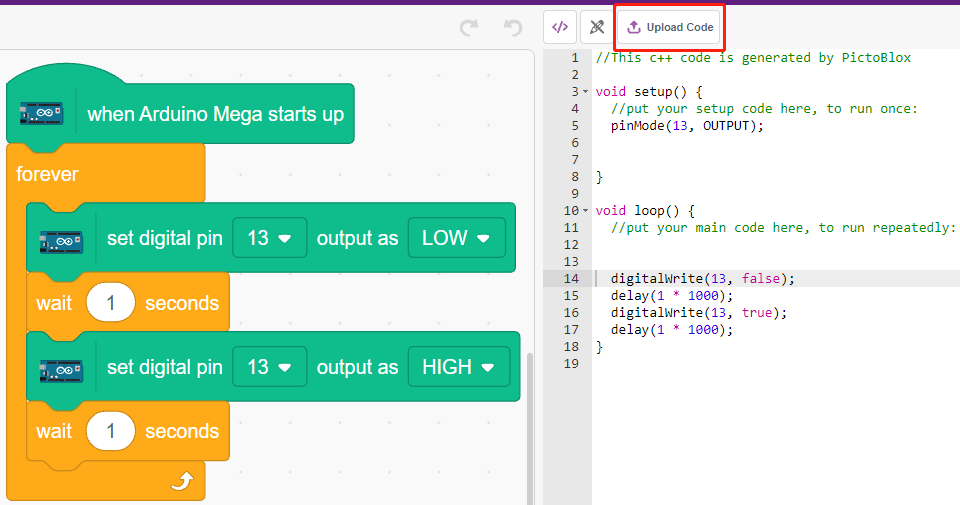Screen dimensions: 960x505
Task: Click the redo arrow icon
Action: point(469,28)
